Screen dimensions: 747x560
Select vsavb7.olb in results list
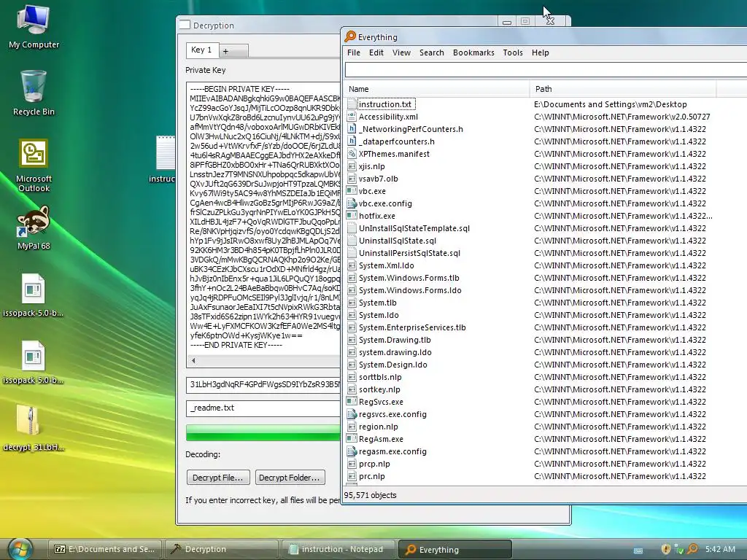[x=379, y=179]
